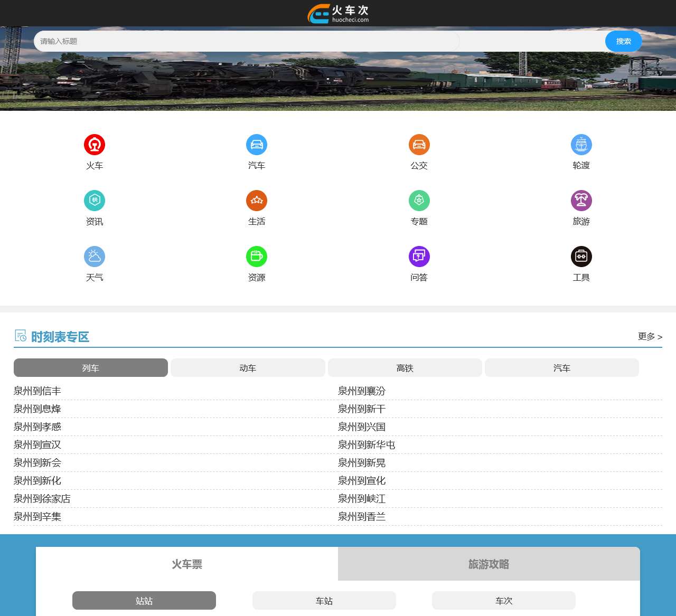
Task: Click the search title input field
Action: [x=246, y=41]
